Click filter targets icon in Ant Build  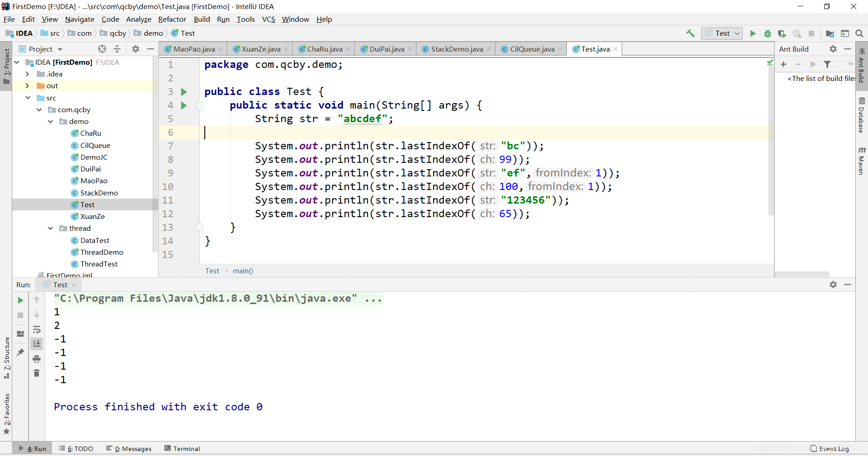coord(827,64)
